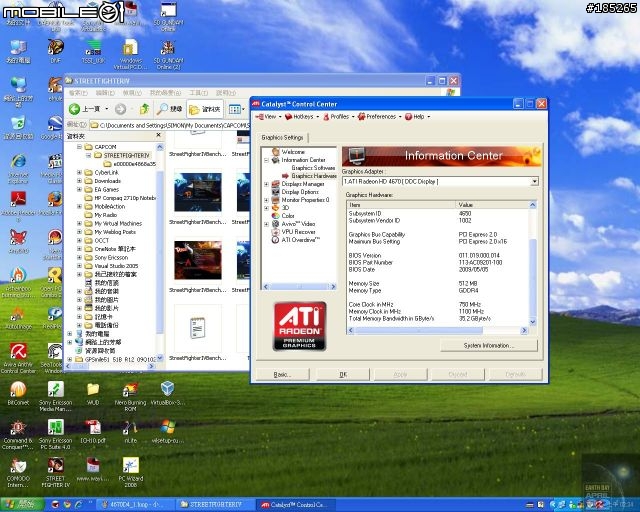
Task: Open the Preferences menu in Catalyst
Action: pyautogui.click(x=379, y=117)
